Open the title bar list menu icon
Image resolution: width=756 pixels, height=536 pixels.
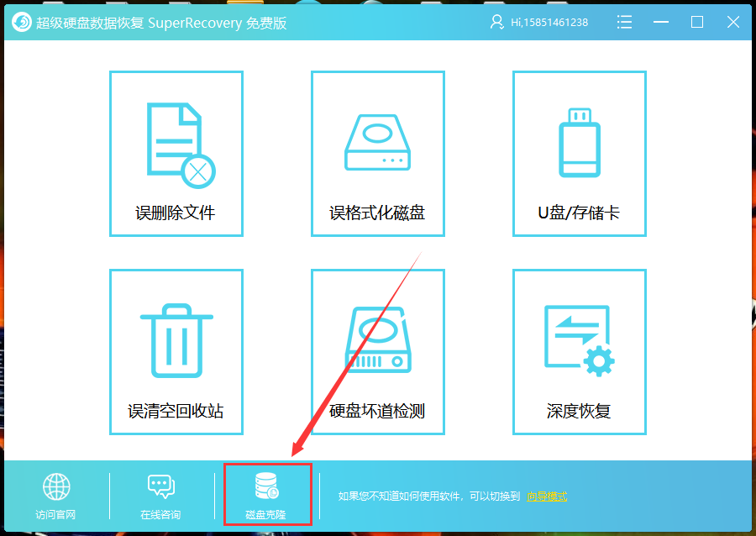click(624, 22)
